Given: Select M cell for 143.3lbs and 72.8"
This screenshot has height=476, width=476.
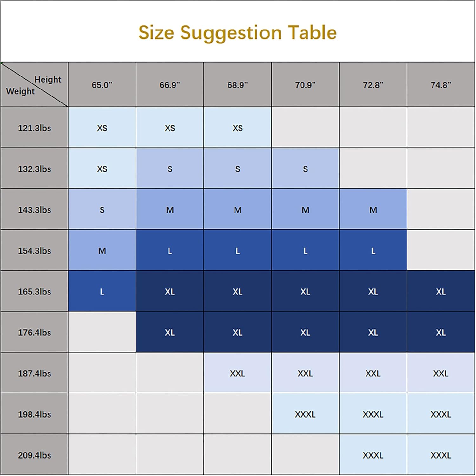Looking at the screenshot, I should [373, 210].
